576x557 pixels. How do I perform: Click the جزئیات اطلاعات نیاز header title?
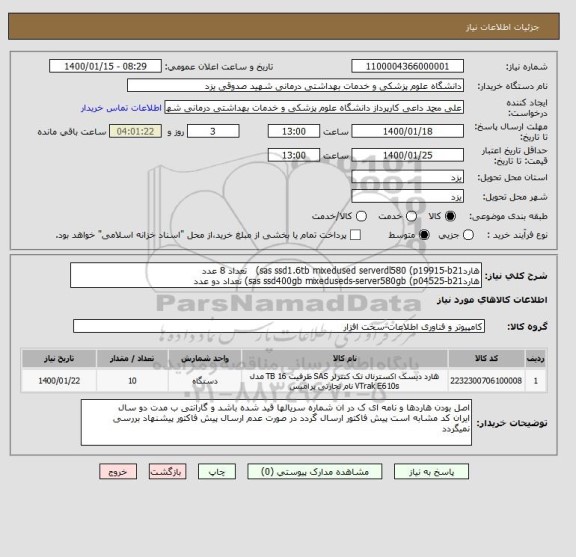502,27
